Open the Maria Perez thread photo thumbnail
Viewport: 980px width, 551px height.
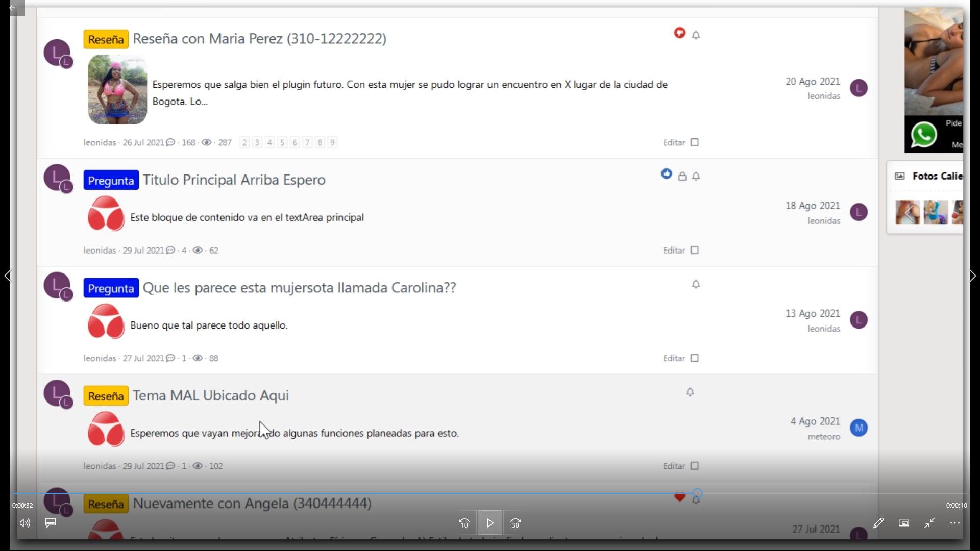pos(118,90)
